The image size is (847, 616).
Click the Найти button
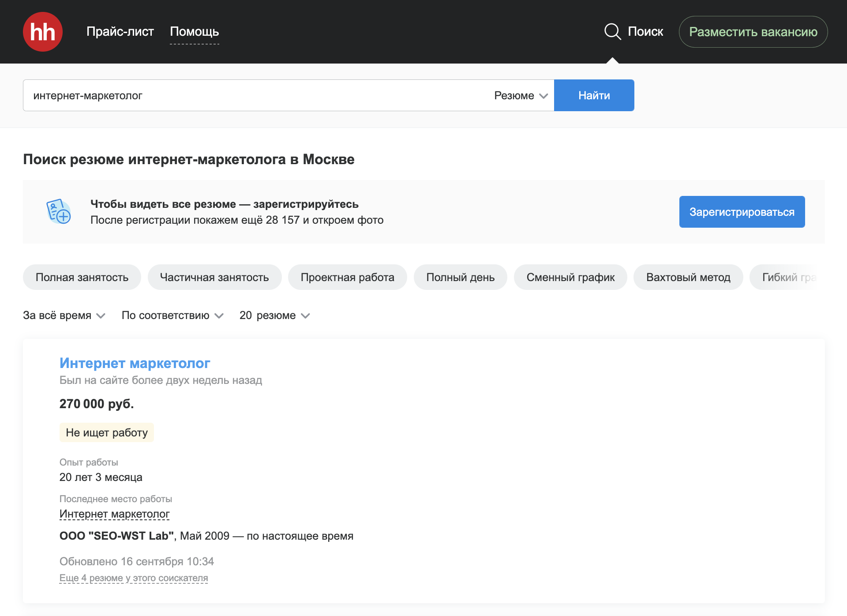point(594,95)
